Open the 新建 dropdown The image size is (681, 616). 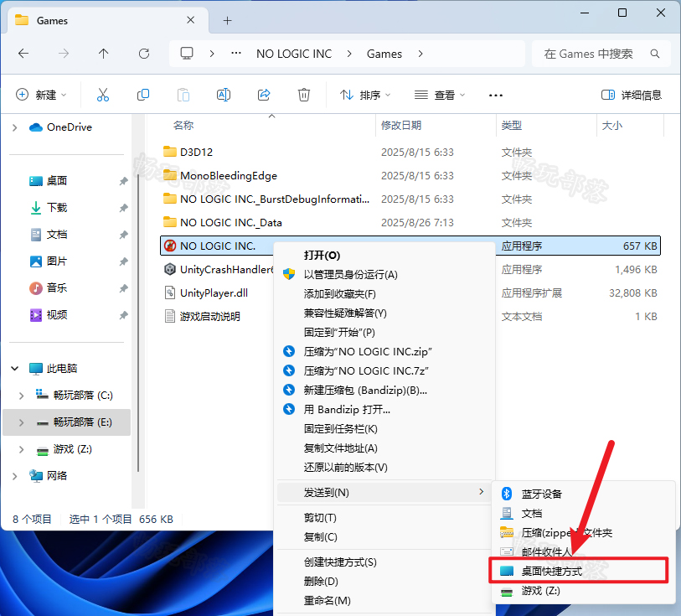pos(42,95)
